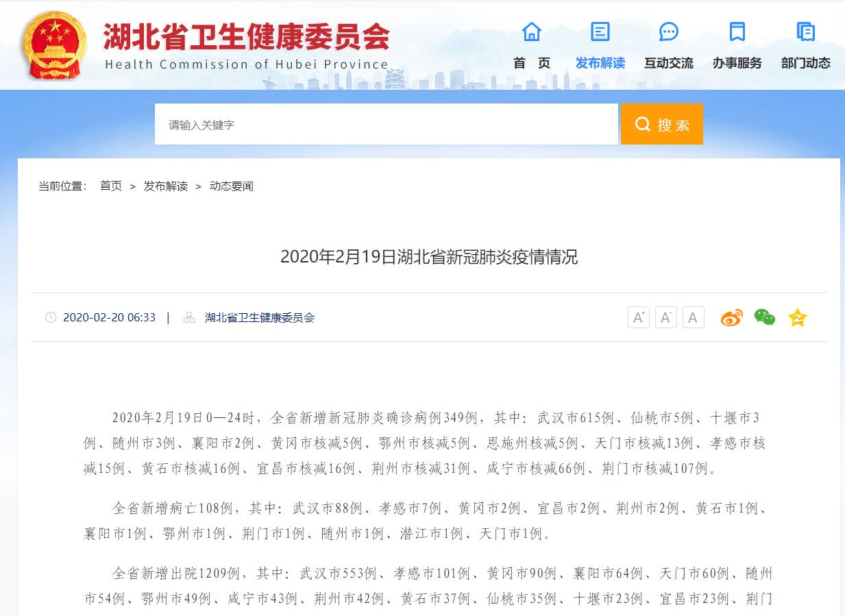Increase font size with A+ button
The image size is (845, 616).
point(639,317)
